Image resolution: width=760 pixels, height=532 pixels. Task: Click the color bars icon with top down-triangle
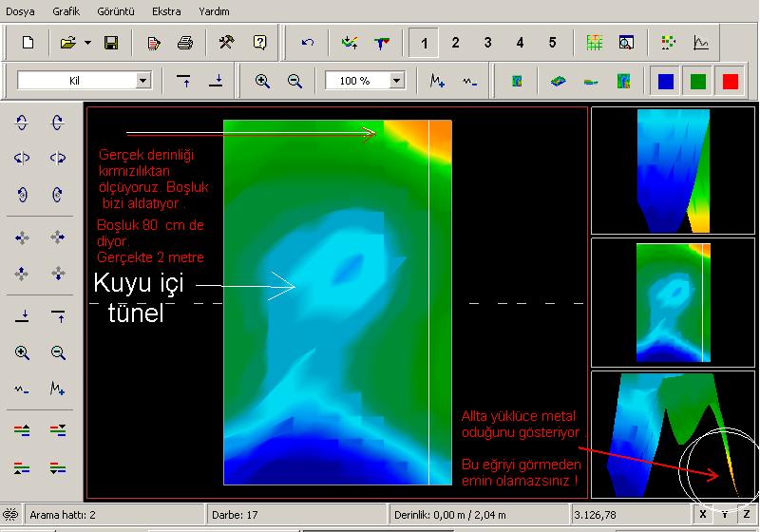pos(58,430)
